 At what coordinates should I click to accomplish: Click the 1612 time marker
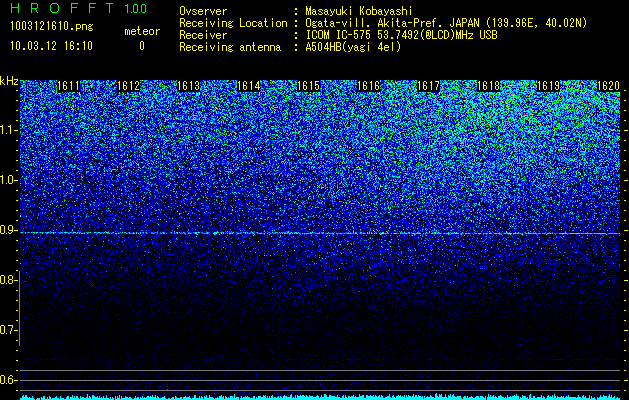click(x=128, y=86)
